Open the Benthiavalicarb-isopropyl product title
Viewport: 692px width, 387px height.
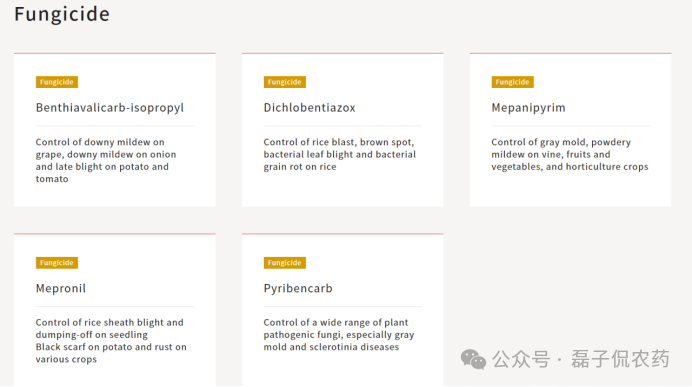tap(110, 108)
